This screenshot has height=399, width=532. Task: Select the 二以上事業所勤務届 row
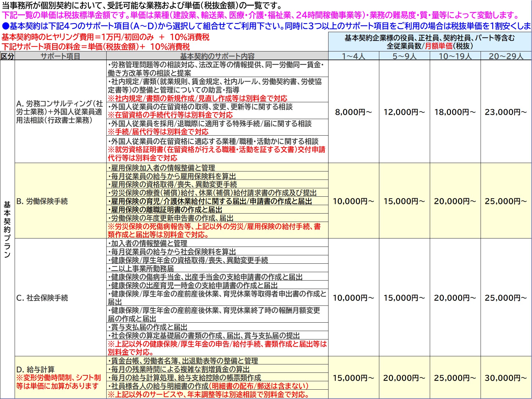click(x=142, y=268)
